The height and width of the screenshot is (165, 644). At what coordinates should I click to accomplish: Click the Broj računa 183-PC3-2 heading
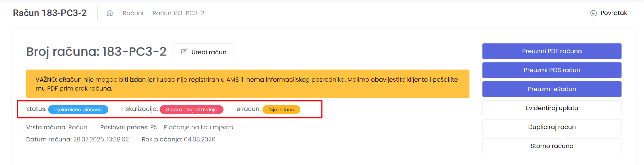(x=96, y=52)
